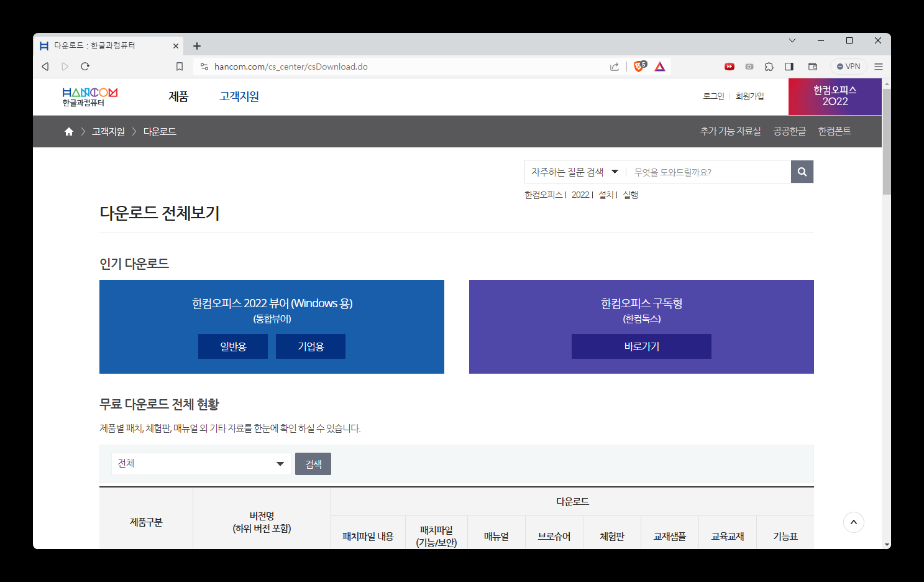Open 공공한글 tab
The width and height of the screenshot is (924, 582).
click(790, 131)
